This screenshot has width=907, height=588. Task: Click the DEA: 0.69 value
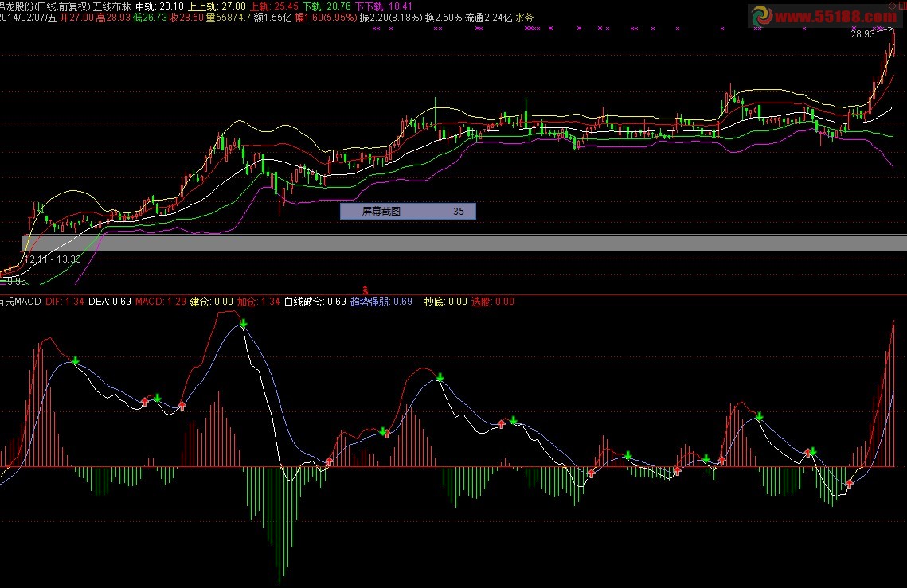point(110,302)
